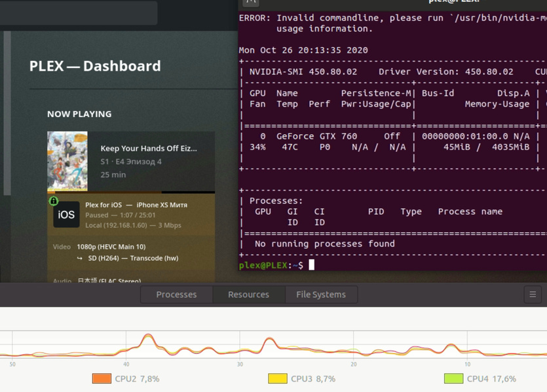Pick the CPU4 green color swatch
The height and width of the screenshot is (392, 547).
pos(453,378)
